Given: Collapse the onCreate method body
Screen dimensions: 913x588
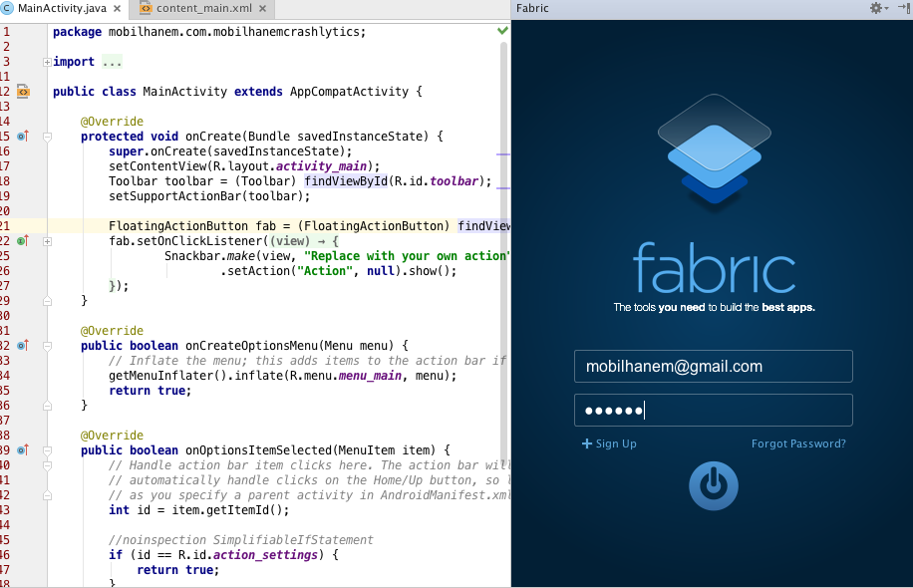Looking at the screenshot, I should point(47,137).
